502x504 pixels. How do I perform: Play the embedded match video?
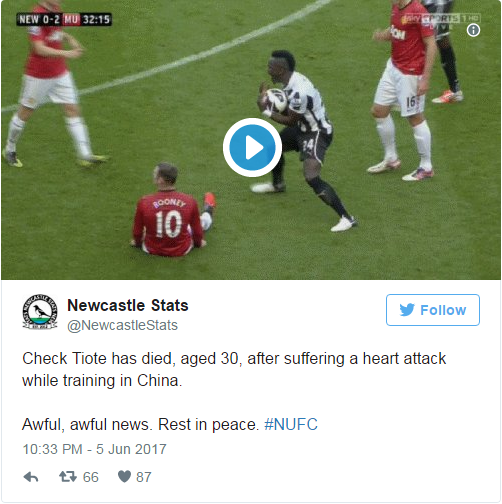click(252, 147)
